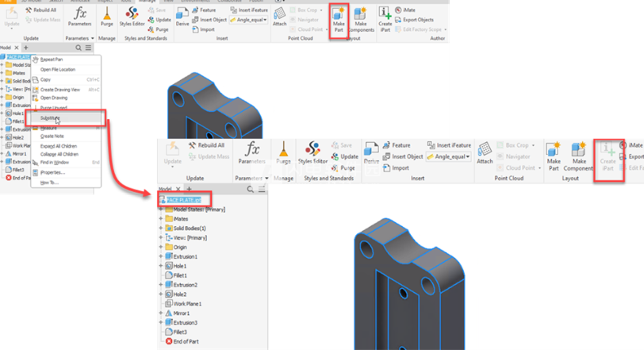Select FACE PLATE.ipt root in lower browser
The height and width of the screenshot is (350, 644).
coord(183,200)
